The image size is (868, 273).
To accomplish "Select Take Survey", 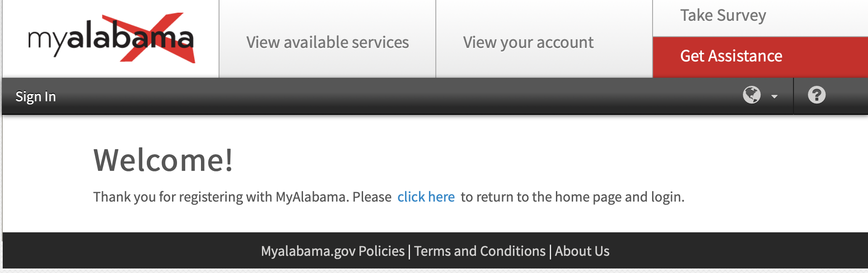I will point(723,15).
